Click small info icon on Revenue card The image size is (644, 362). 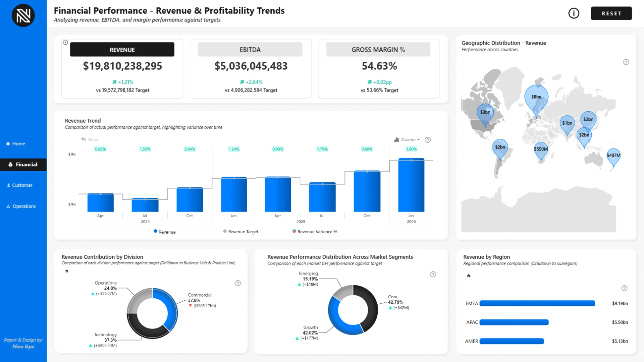pos(65,42)
